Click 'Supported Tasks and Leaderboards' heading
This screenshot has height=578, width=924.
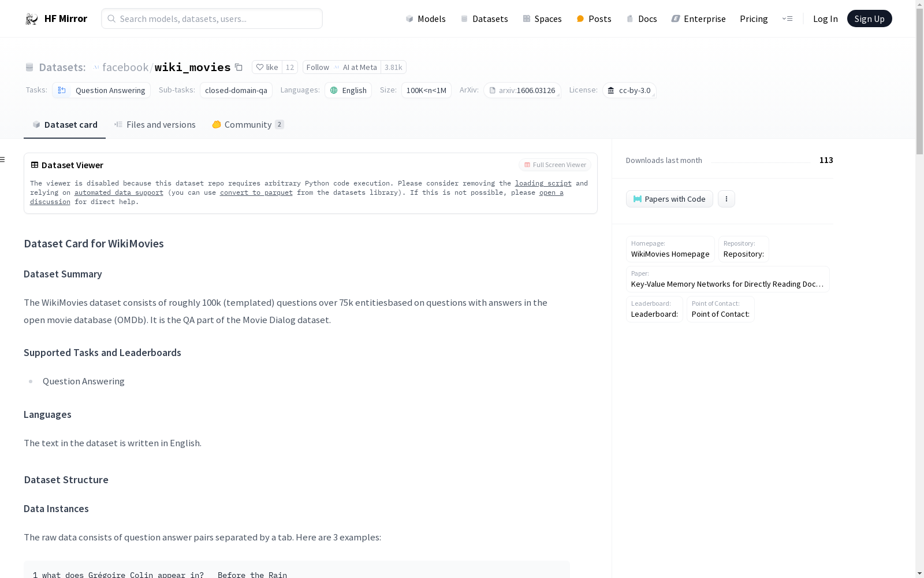click(x=102, y=353)
